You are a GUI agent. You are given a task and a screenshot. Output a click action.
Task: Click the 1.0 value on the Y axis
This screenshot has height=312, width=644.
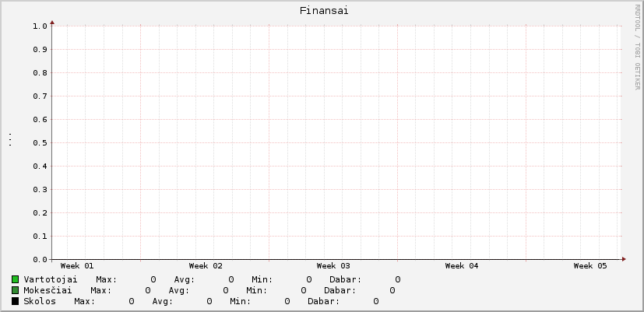coord(40,26)
